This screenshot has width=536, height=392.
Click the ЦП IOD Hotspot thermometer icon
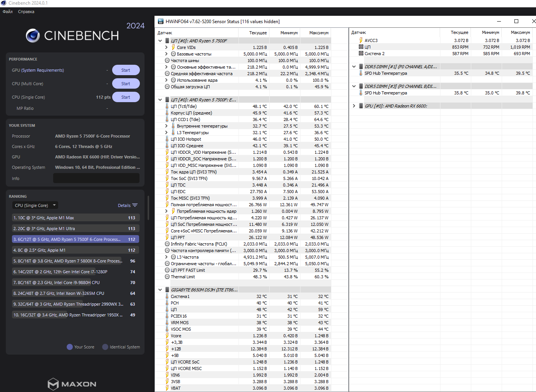pyautogui.click(x=167, y=139)
